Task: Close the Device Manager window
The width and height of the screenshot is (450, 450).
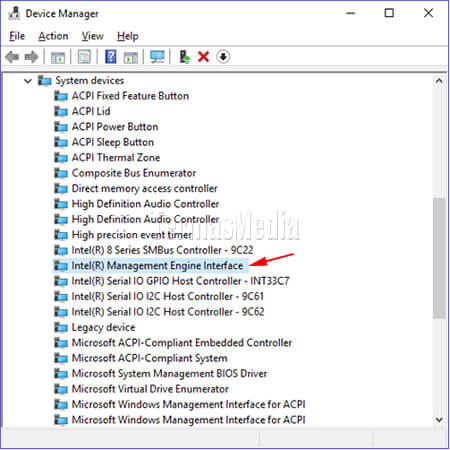Action: pos(428,13)
